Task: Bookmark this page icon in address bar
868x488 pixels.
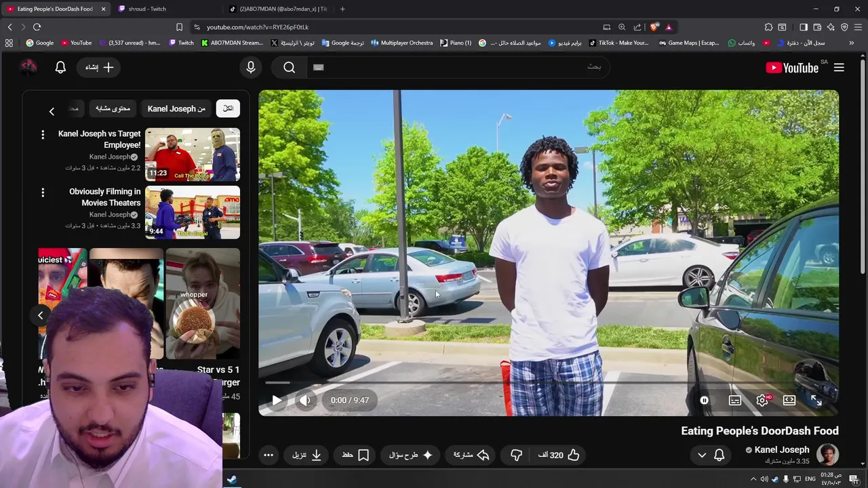Action: (x=179, y=27)
